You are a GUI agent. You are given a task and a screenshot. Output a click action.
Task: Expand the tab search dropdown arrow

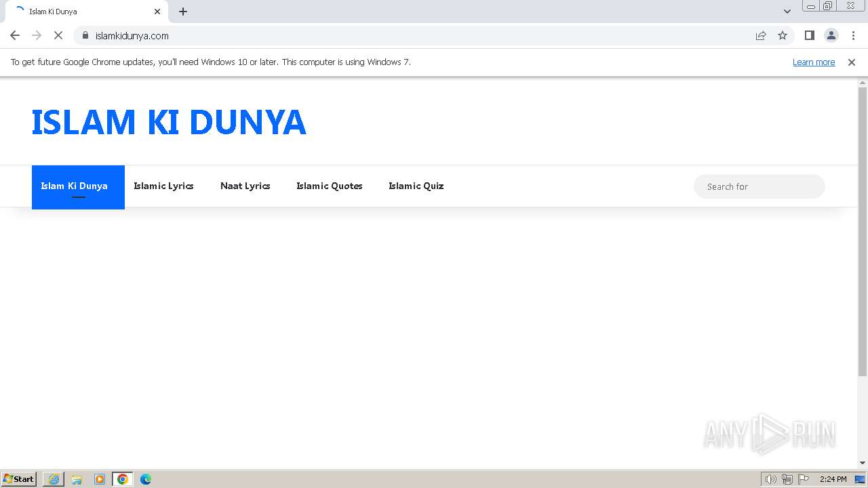[787, 12]
